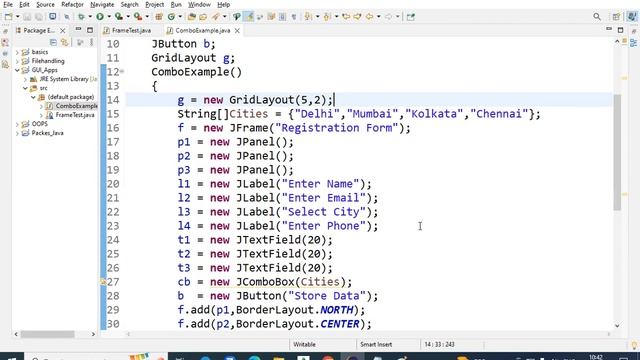Open the Refactor menu
Screen dimensions: 640x360
[x=72, y=4]
